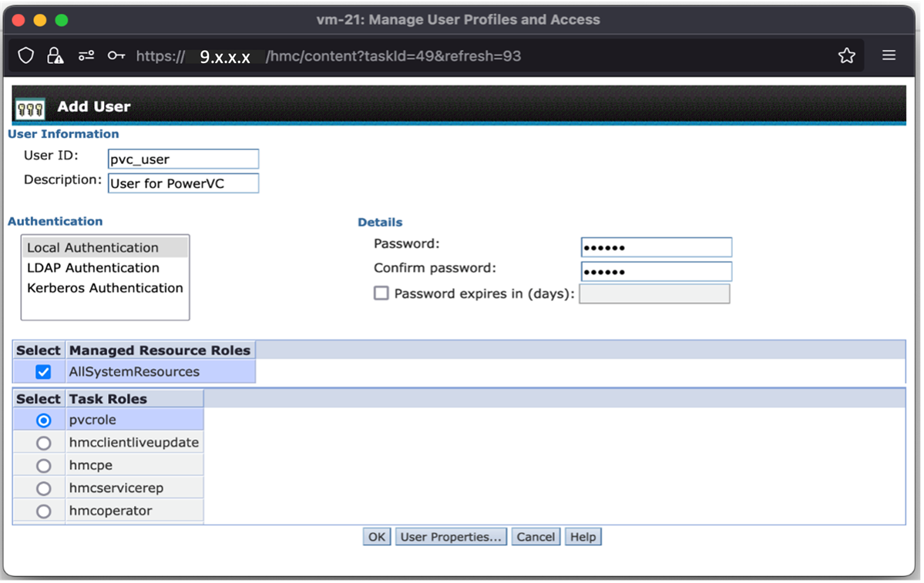Open the browser hamburger menu

pyautogui.click(x=889, y=55)
